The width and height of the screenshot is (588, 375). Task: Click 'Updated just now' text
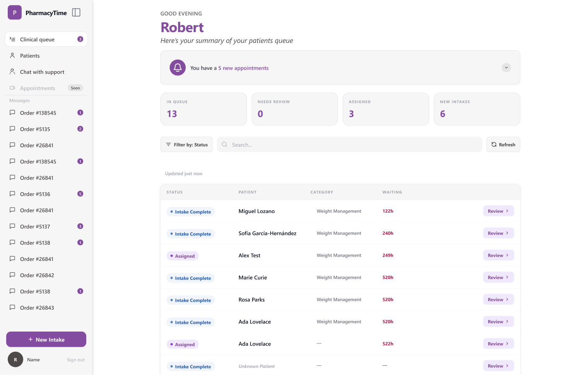(184, 174)
